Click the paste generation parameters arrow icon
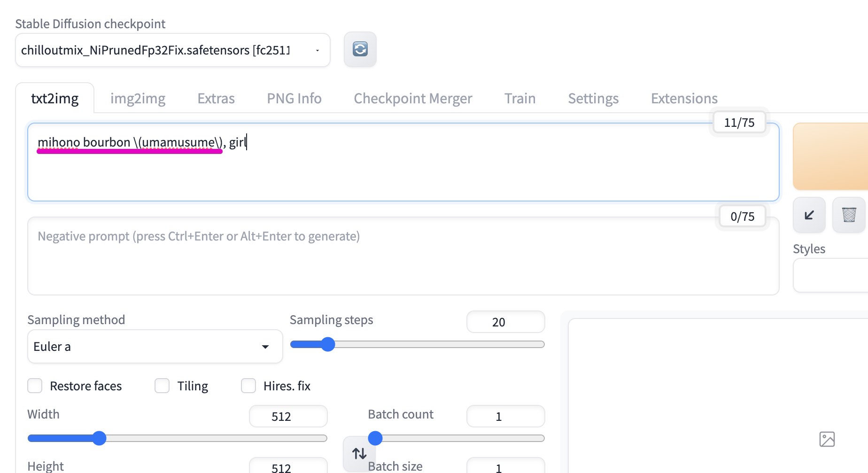 click(x=808, y=215)
